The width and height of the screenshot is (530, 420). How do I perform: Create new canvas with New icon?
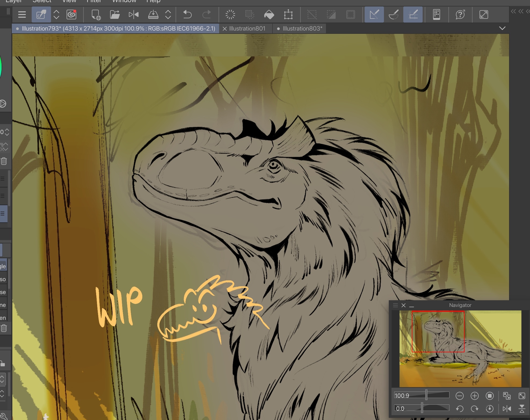click(x=96, y=15)
